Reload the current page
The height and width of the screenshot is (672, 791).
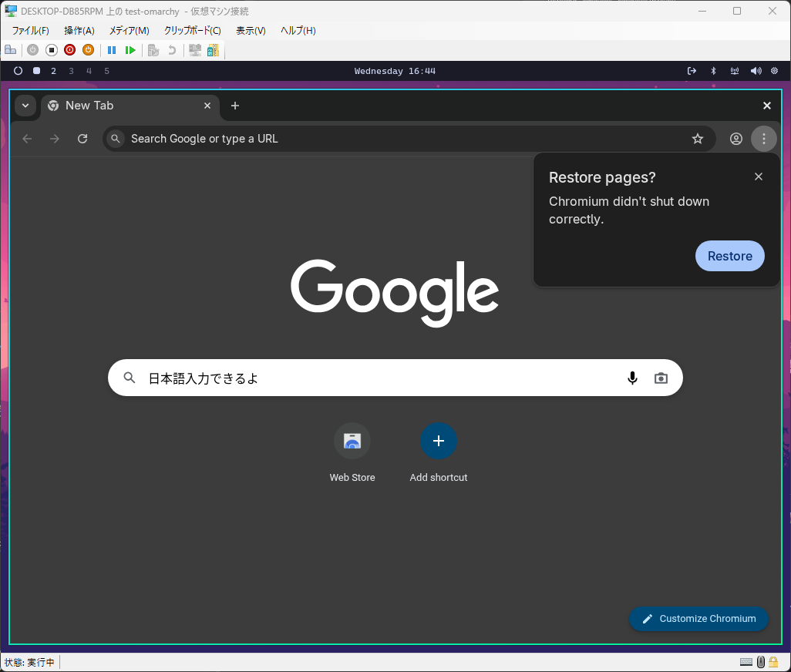point(82,139)
